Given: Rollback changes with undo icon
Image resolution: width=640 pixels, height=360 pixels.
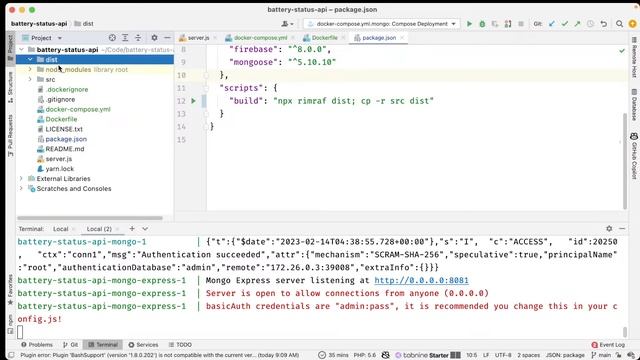Looking at the screenshot, I should click(x=603, y=24).
